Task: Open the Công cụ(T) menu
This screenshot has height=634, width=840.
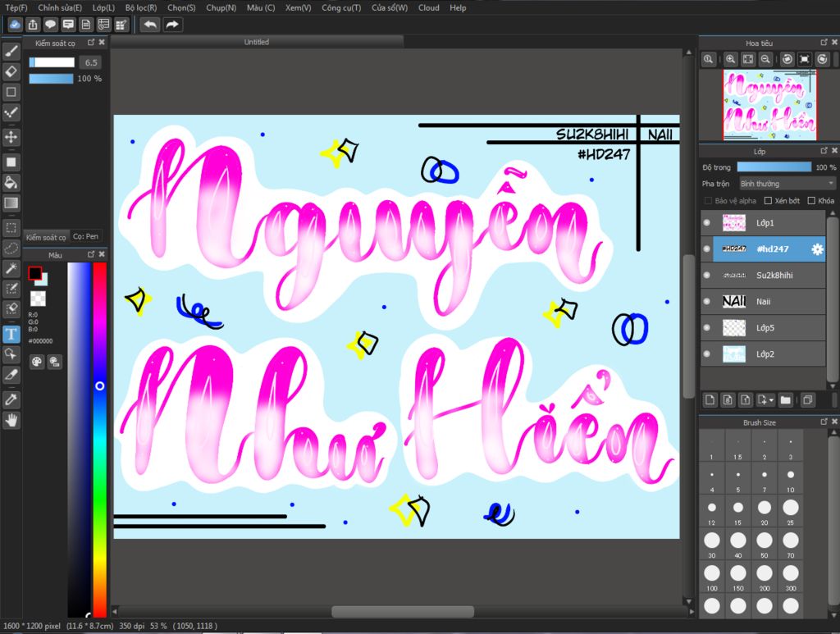Action: (341, 7)
